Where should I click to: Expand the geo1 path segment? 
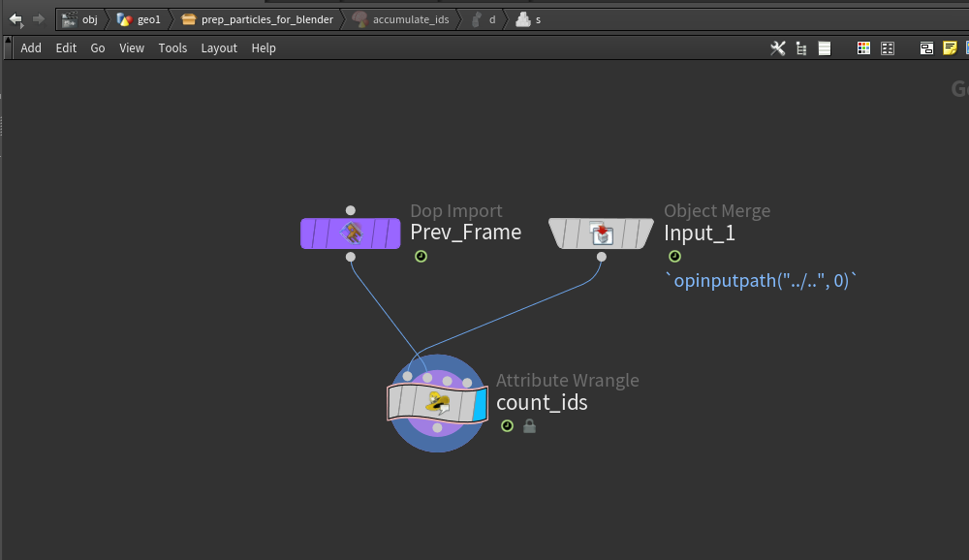click(x=140, y=19)
